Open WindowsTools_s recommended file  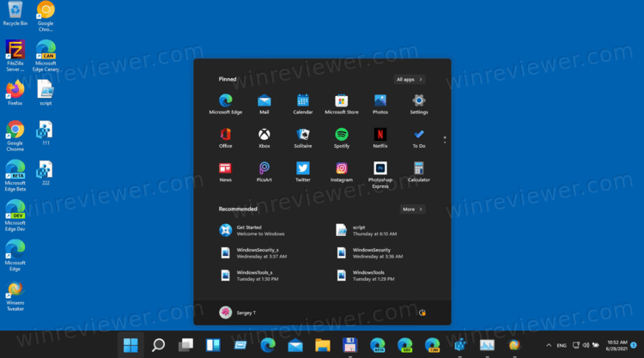(x=249, y=276)
